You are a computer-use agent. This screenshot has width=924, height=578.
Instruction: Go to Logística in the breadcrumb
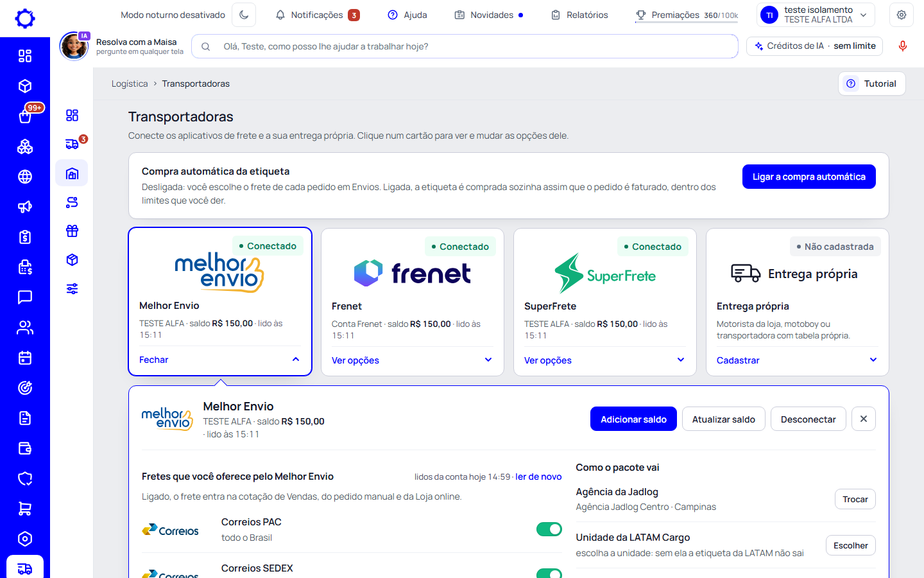130,83
